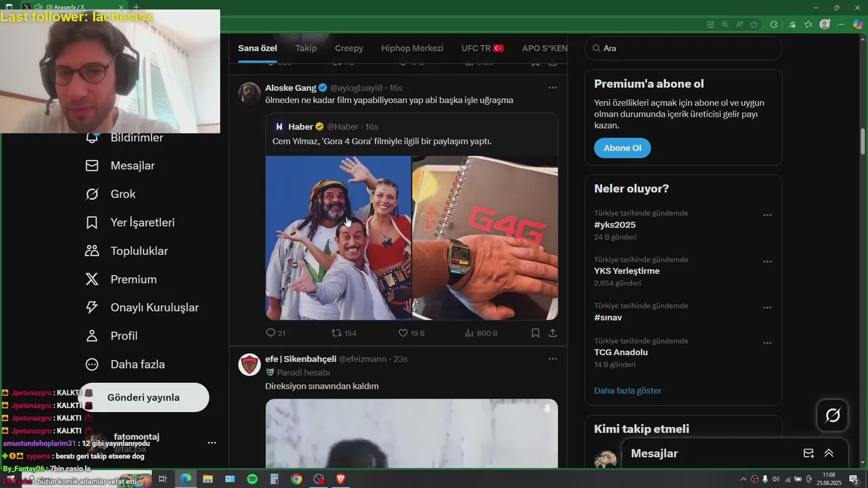Open the Gora cast photo in quoted post
The width and height of the screenshot is (868, 488).
coord(338,238)
